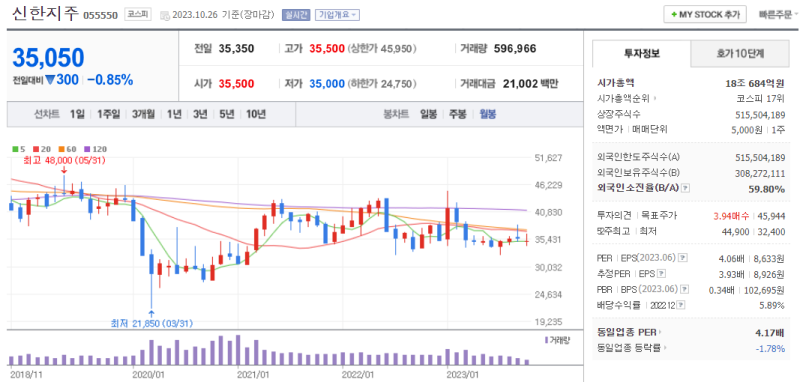Click the 최저 21,850 (03/31) chart marker
Screen dimensions: 800x382
point(152,322)
